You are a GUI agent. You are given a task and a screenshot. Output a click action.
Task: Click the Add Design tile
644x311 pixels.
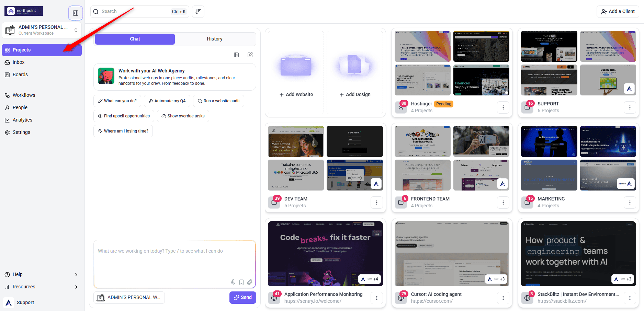(x=355, y=73)
